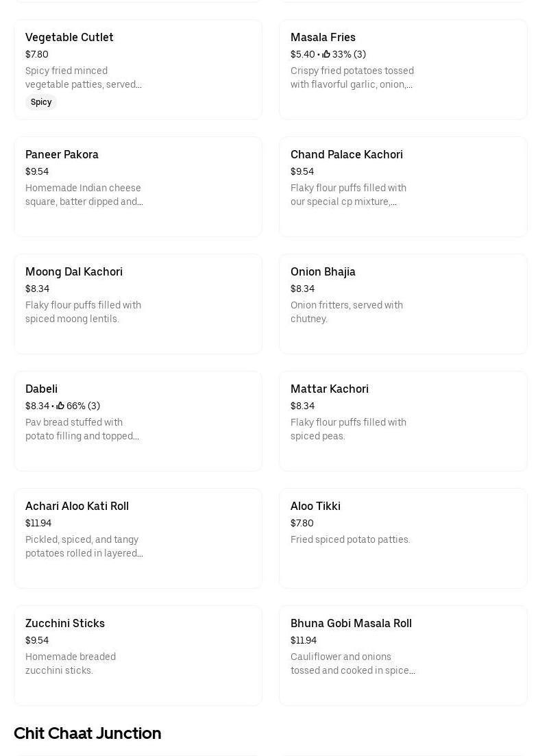This screenshot has width=551, height=756.
Task: Click the Onion Bhajia description text
Action: (x=347, y=312)
